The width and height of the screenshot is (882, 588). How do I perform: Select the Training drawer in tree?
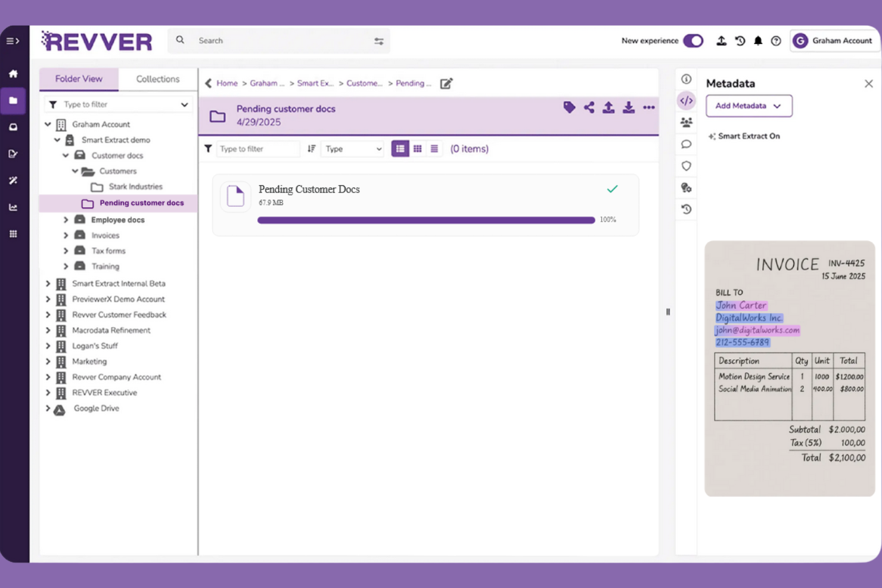97,266
